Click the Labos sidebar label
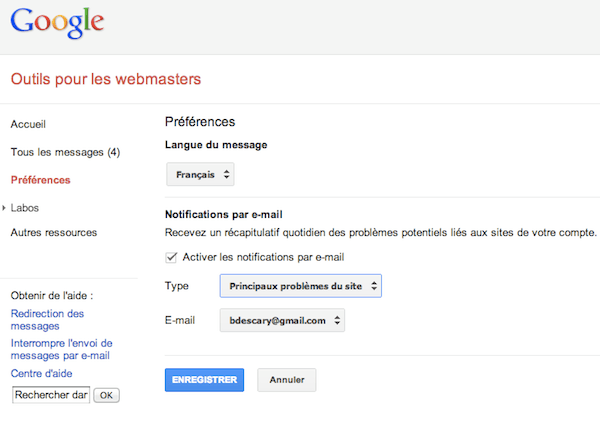600x428 pixels. coord(26,208)
